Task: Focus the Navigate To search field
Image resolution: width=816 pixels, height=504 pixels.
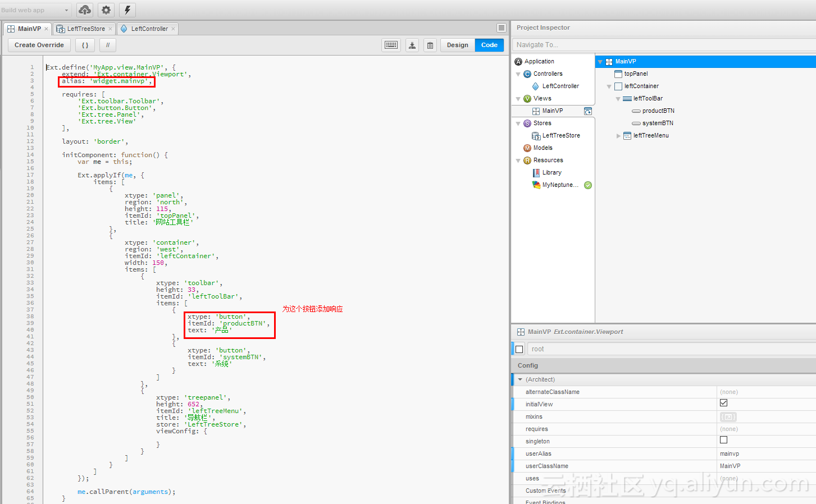Action: [664, 45]
